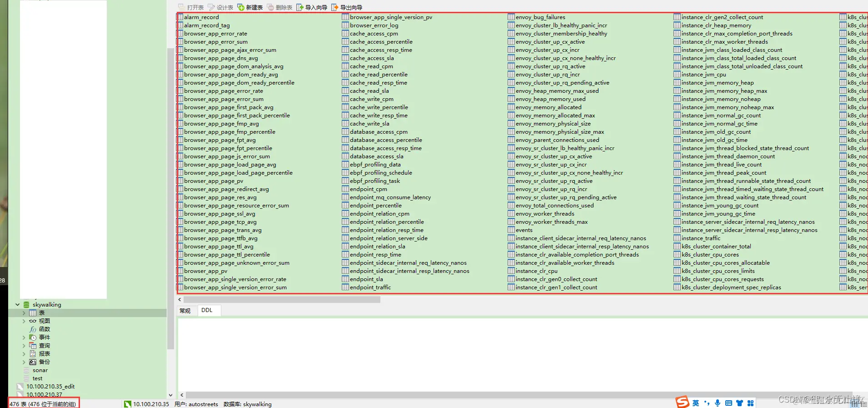868x408 pixels.
Task: Click the connection tree scroll-down arrow
Action: [171, 395]
